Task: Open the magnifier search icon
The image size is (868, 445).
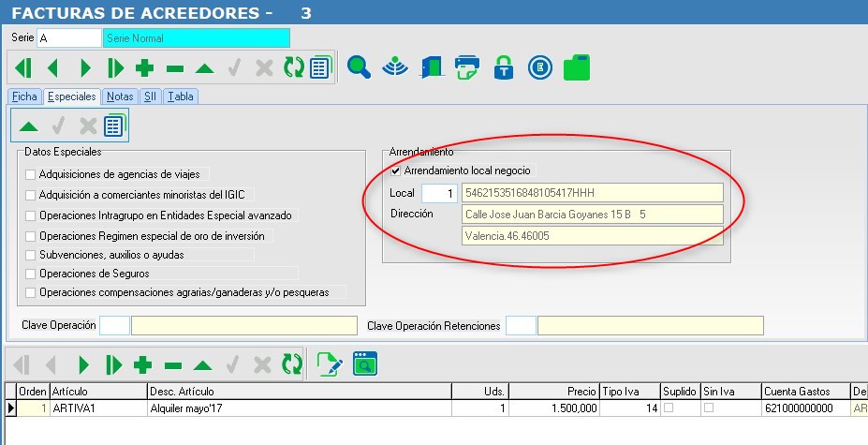Action: (x=359, y=67)
